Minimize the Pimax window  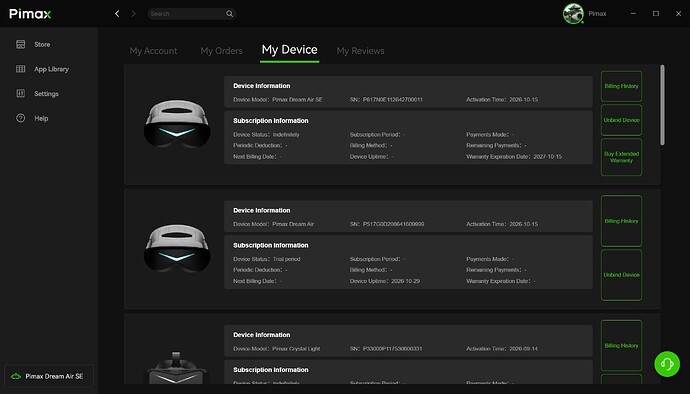pos(633,14)
